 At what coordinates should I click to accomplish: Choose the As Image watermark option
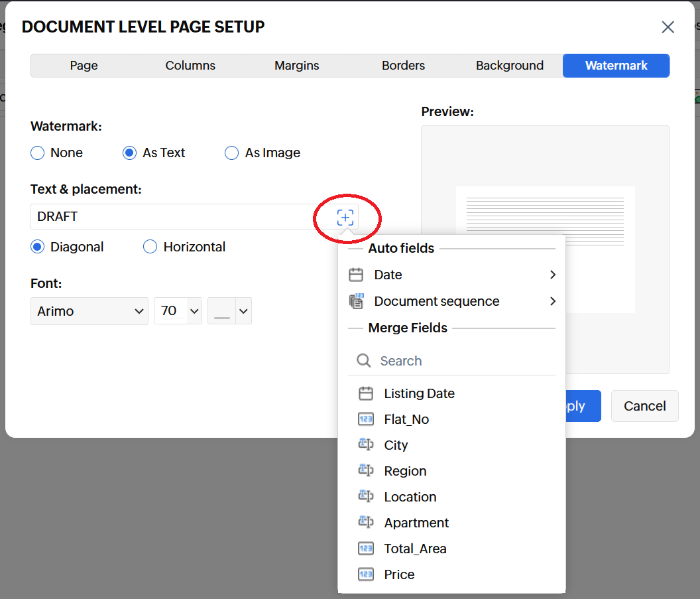[232, 153]
